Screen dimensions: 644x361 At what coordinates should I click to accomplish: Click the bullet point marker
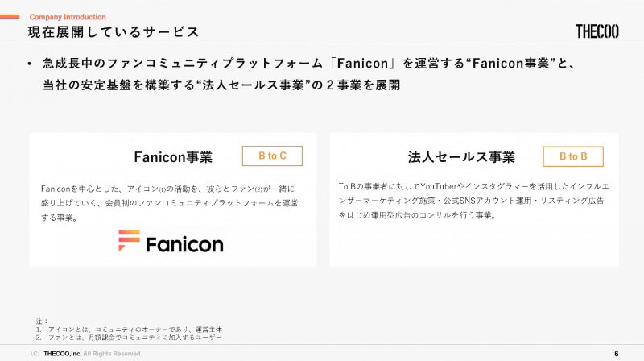pos(29,64)
